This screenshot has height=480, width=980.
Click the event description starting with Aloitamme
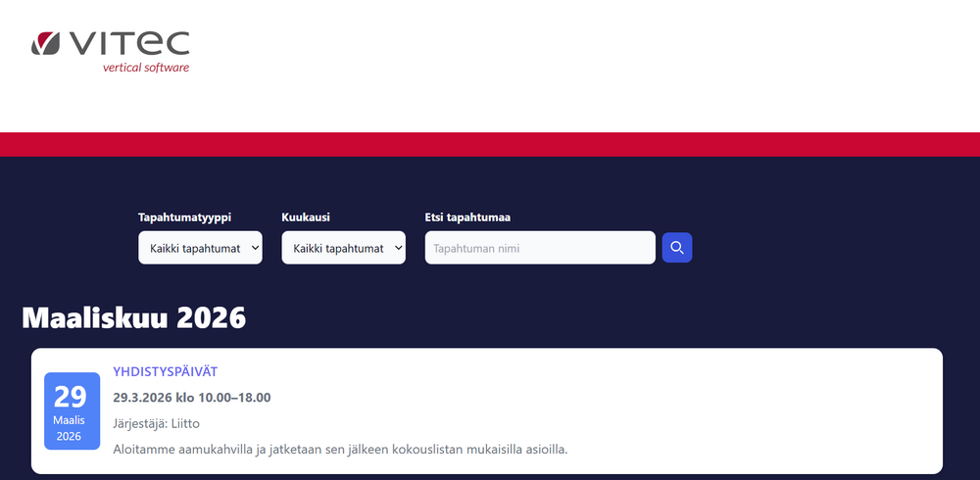click(x=340, y=450)
